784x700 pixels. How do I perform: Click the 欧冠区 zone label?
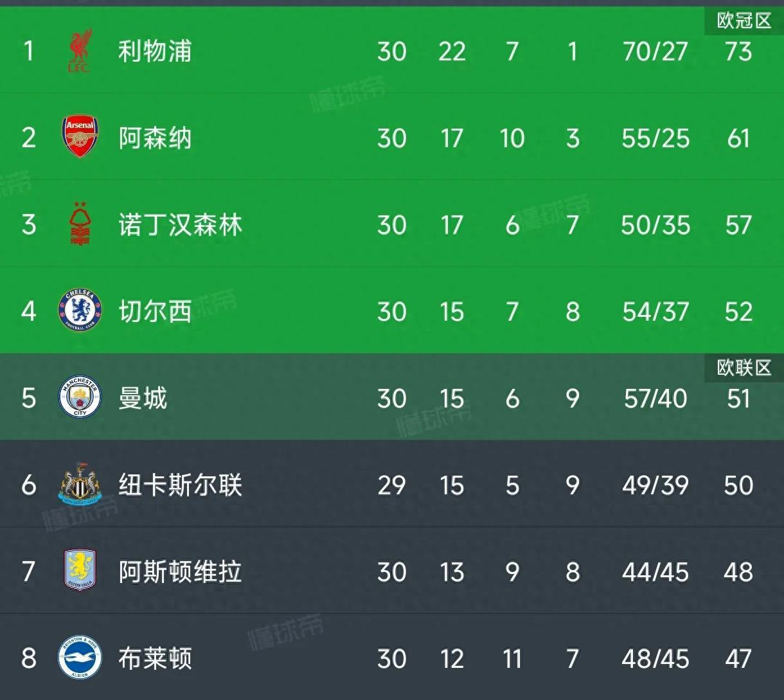pos(744,21)
